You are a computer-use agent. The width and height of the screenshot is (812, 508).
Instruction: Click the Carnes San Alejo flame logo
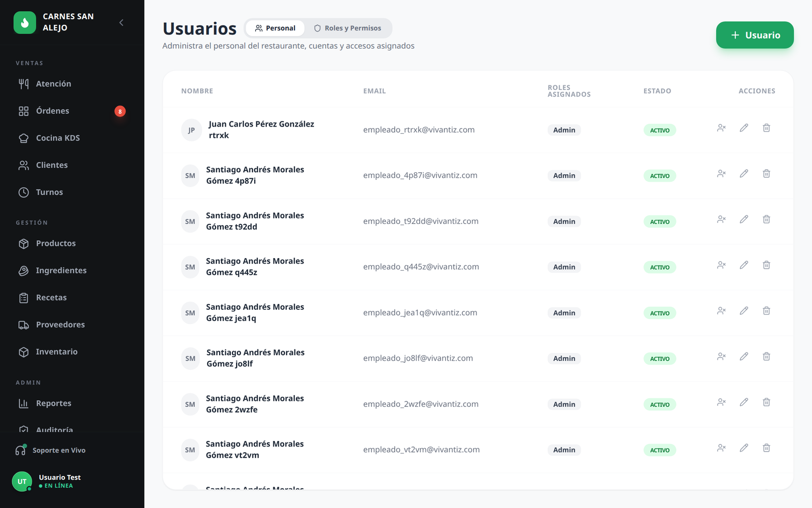click(x=25, y=22)
